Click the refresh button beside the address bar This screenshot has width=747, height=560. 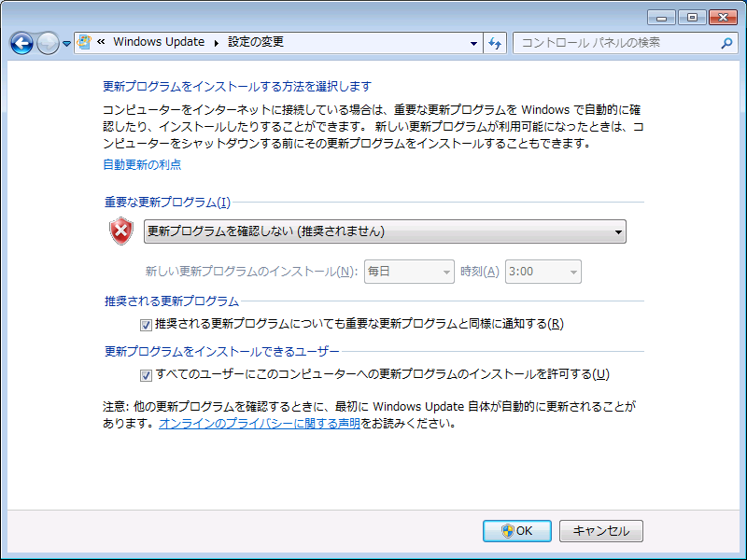pyautogui.click(x=495, y=43)
